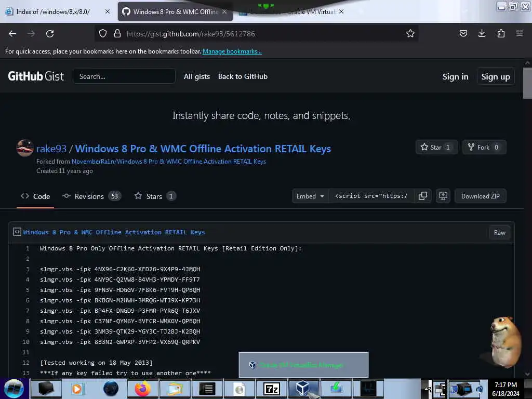Open the Stars tab
The width and height of the screenshot is (532, 399).
155,196
